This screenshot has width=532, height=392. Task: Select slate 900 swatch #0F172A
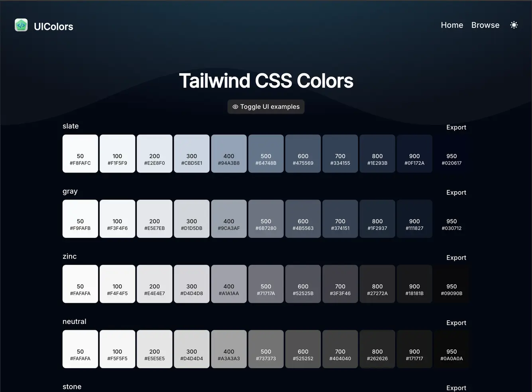tap(414, 154)
